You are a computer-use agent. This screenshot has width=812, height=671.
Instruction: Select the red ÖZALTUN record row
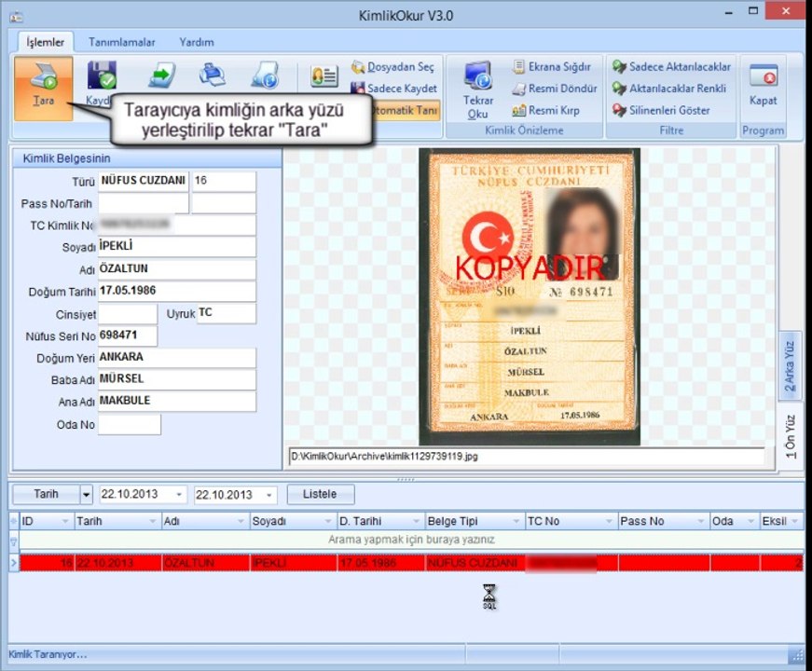[x=411, y=563]
